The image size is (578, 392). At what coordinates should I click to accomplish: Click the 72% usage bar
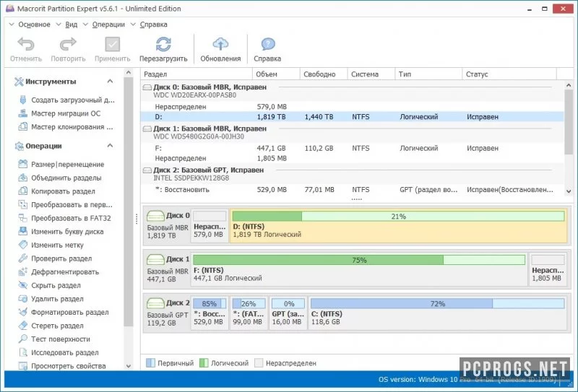point(438,304)
